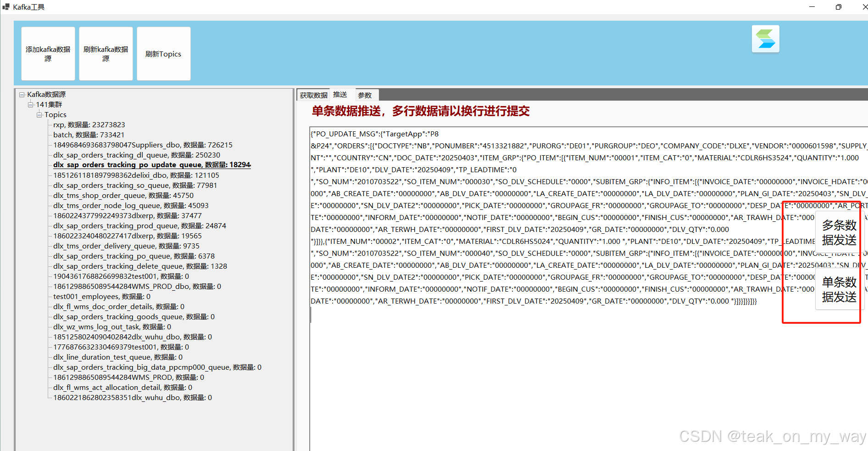The width and height of the screenshot is (868, 451).
Task: Collapse the 141集群 node
Action: [x=30, y=105]
